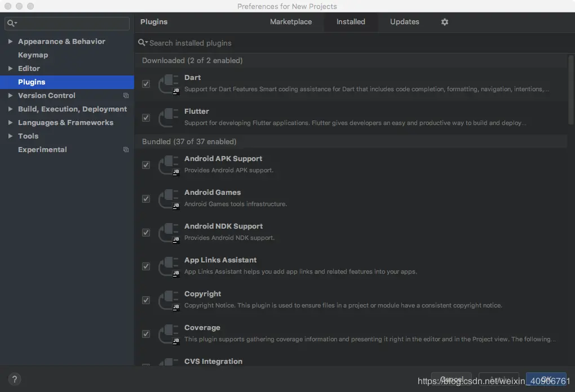Image resolution: width=575 pixels, height=392 pixels.
Task: Click the Apply button
Action: tap(499, 380)
